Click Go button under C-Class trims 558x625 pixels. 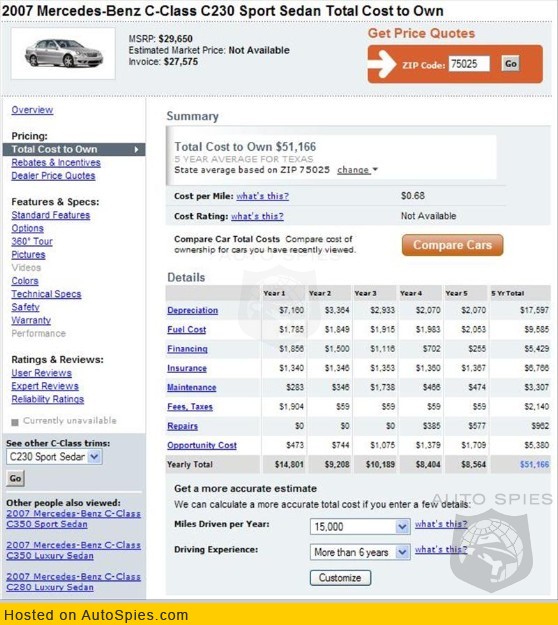click(x=15, y=478)
